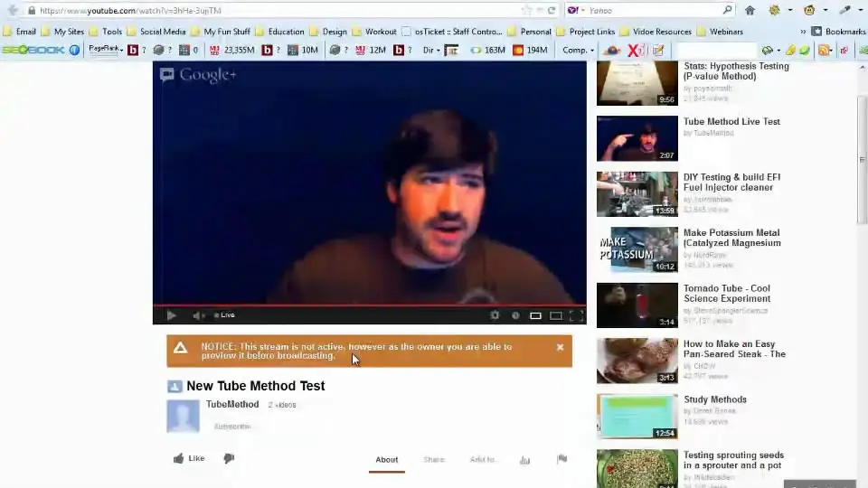Play the video with the play button
This screenshot has width=868, height=488.
(x=171, y=315)
